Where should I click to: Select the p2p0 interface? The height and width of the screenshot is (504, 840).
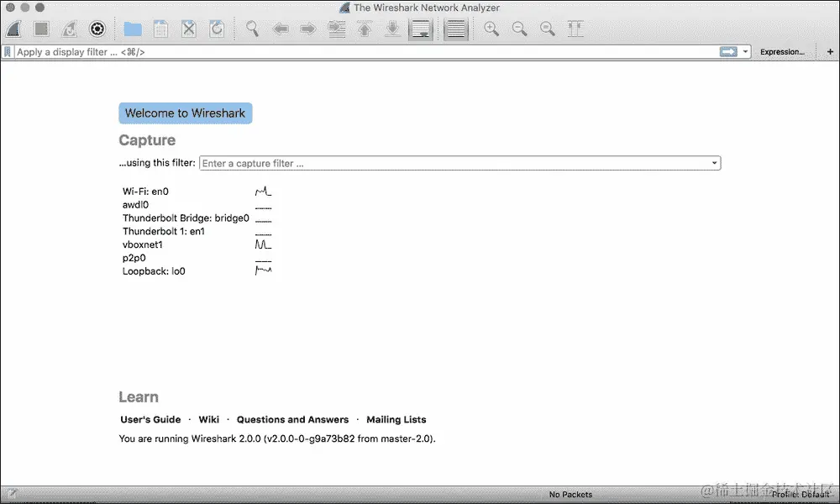click(x=134, y=258)
